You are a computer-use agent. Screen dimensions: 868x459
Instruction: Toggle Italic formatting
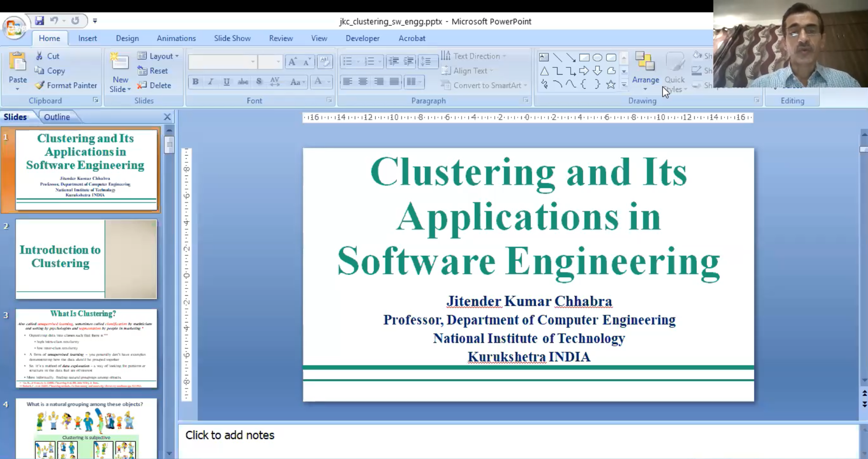pyautogui.click(x=210, y=82)
